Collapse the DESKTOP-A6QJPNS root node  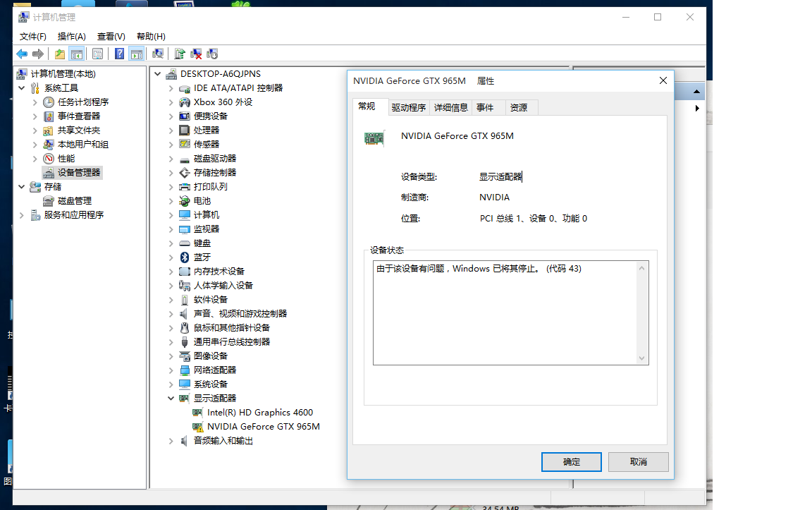(158, 74)
